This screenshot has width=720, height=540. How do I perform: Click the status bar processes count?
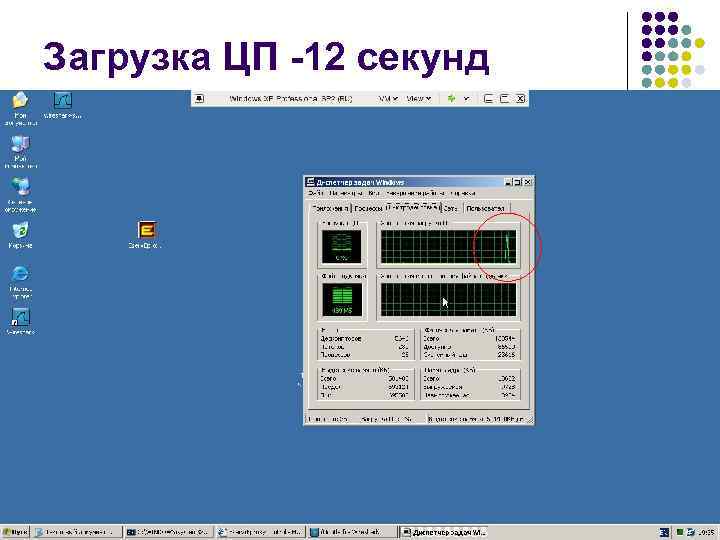329,419
